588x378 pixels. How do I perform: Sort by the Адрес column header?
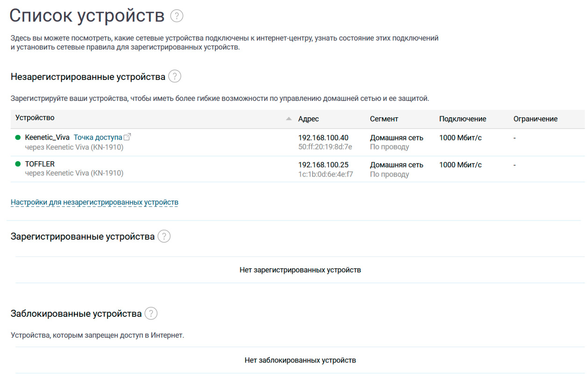tap(308, 119)
